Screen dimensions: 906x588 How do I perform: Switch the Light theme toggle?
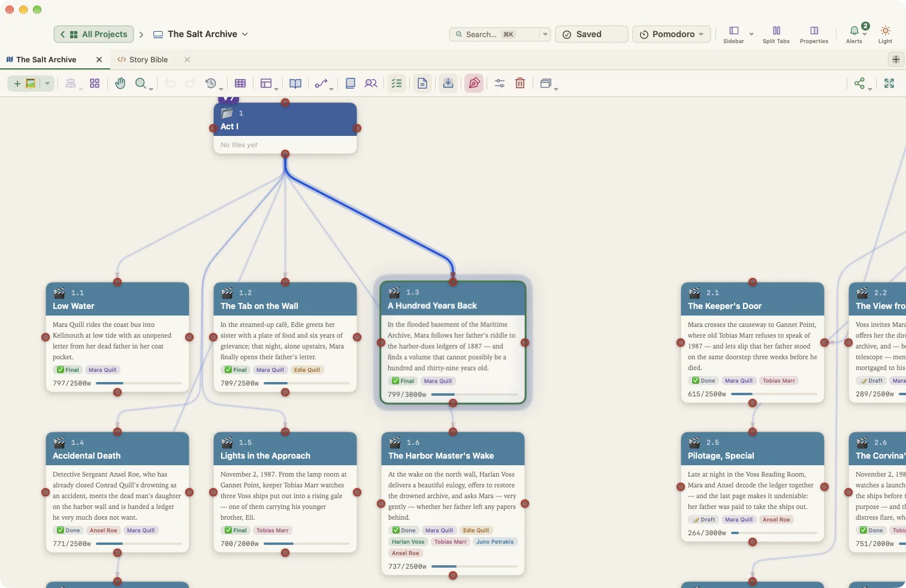point(886,34)
